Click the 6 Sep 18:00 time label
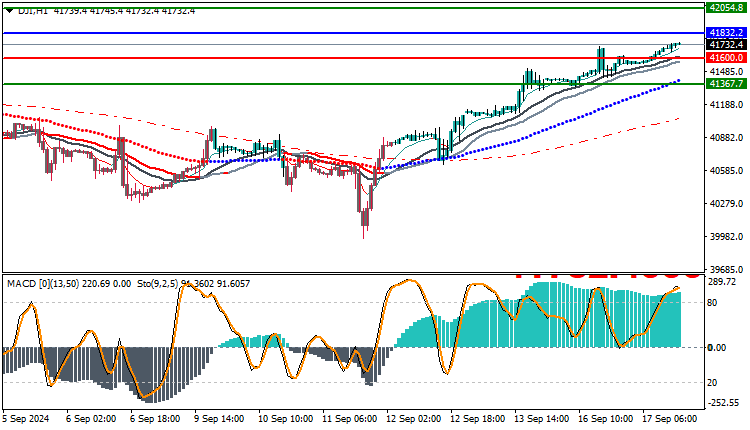 [x=155, y=419]
